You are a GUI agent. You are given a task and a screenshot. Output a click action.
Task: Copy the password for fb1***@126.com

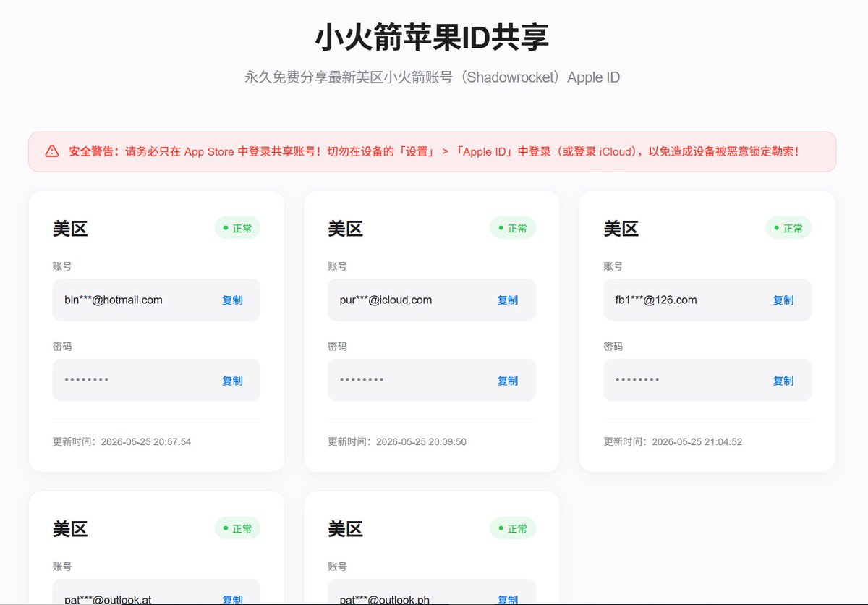[783, 381]
